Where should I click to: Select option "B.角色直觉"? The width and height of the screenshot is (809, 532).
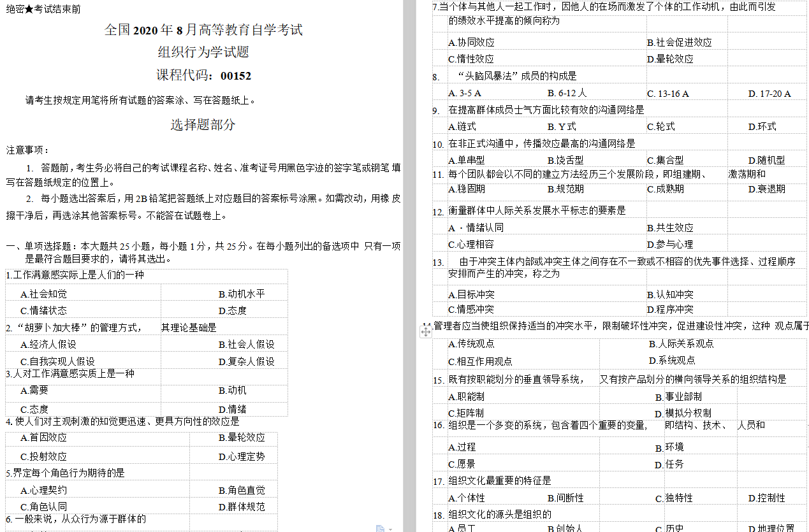pos(241,491)
